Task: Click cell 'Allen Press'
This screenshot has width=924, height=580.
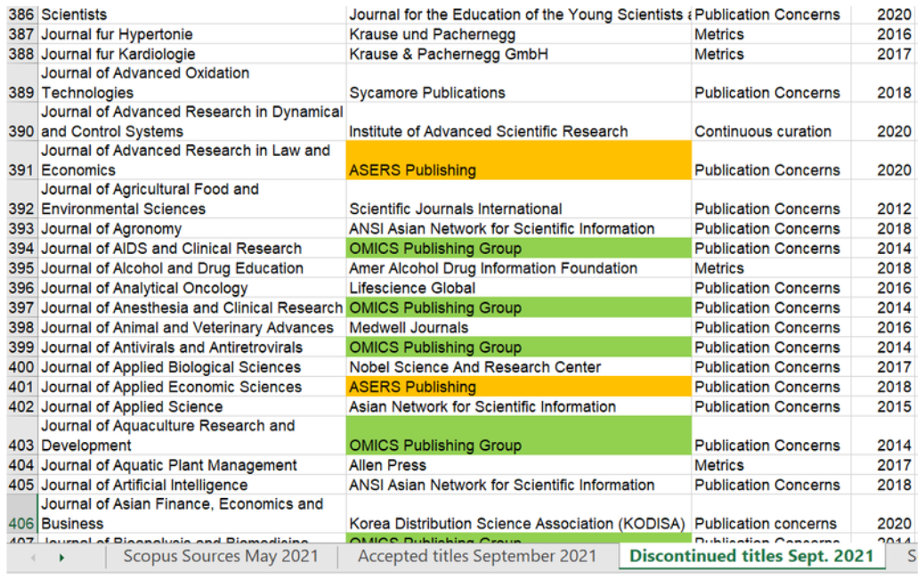Action: (x=519, y=465)
